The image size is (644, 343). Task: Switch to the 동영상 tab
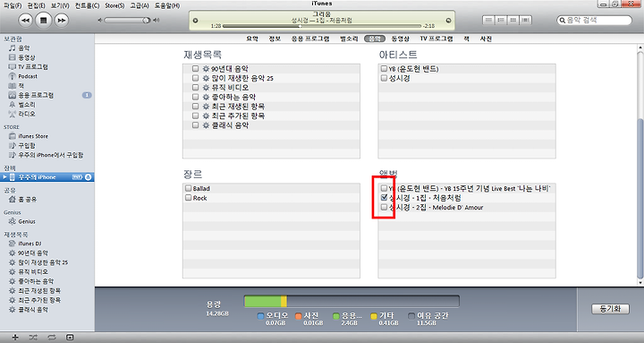pos(400,39)
